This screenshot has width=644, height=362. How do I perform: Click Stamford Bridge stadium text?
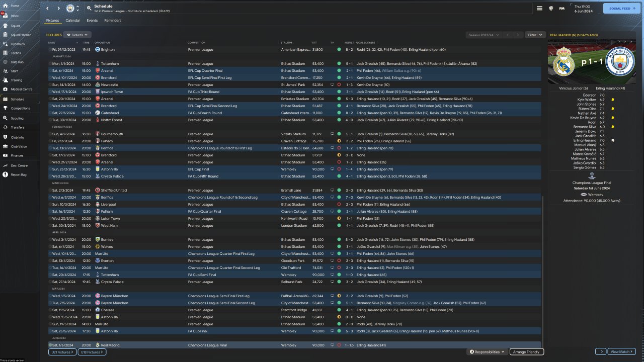tap(292, 310)
